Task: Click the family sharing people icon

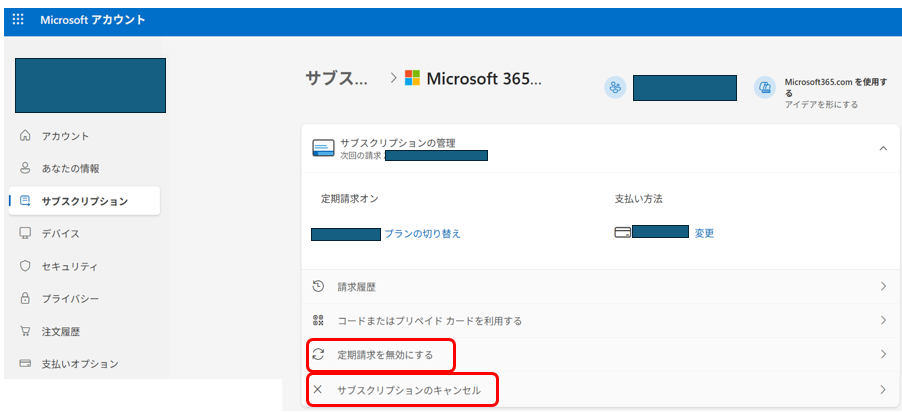Action: tap(615, 87)
